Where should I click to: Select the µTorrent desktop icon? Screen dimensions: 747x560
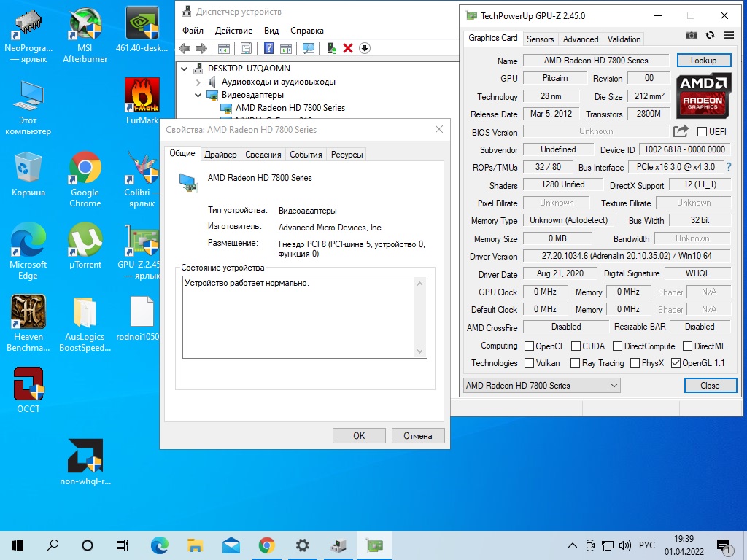coord(85,246)
